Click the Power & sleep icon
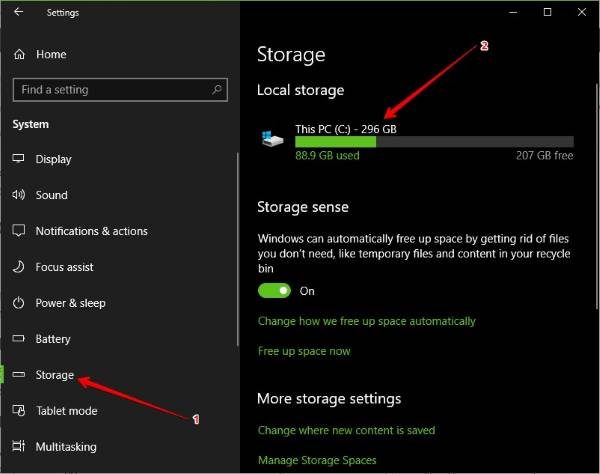600x474 pixels. pyautogui.click(x=19, y=303)
